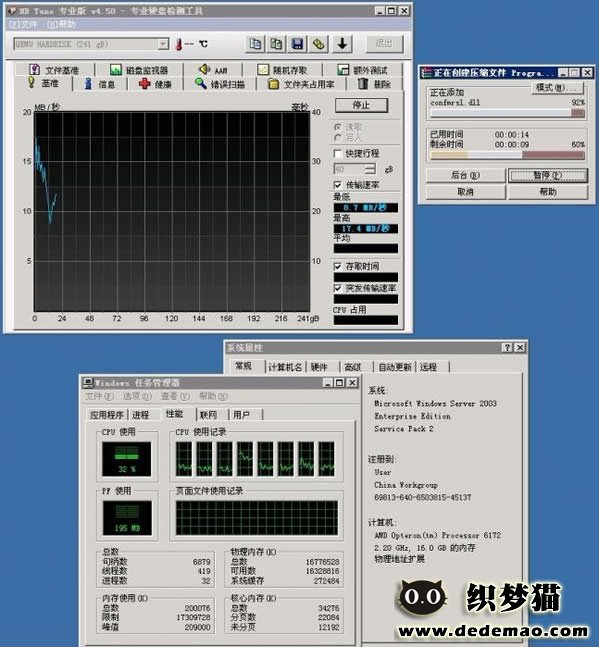Open the 健康 health tab
599x647 pixels.
(155, 84)
